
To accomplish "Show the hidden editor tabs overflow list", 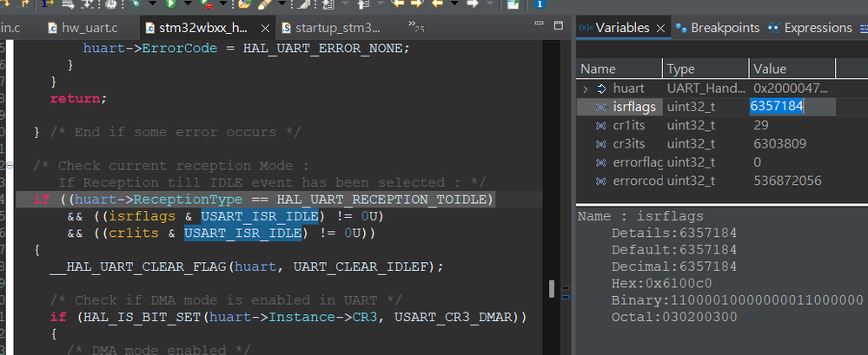I will [x=416, y=25].
